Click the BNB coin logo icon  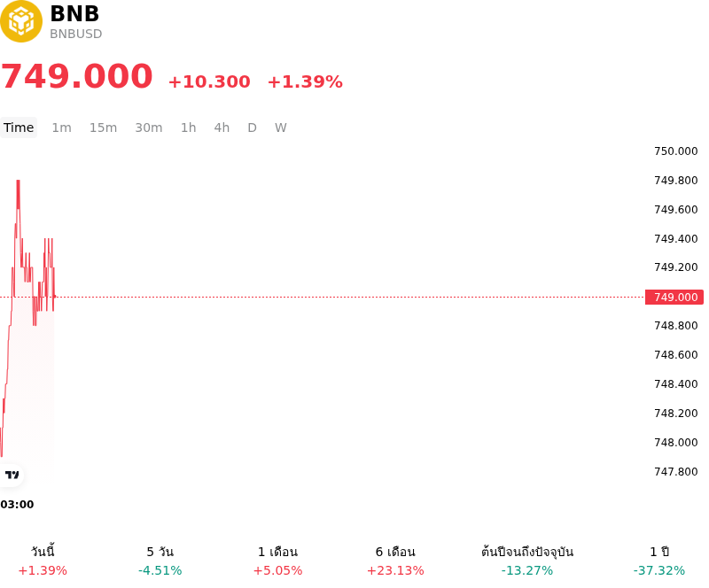click(x=20, y=21)
